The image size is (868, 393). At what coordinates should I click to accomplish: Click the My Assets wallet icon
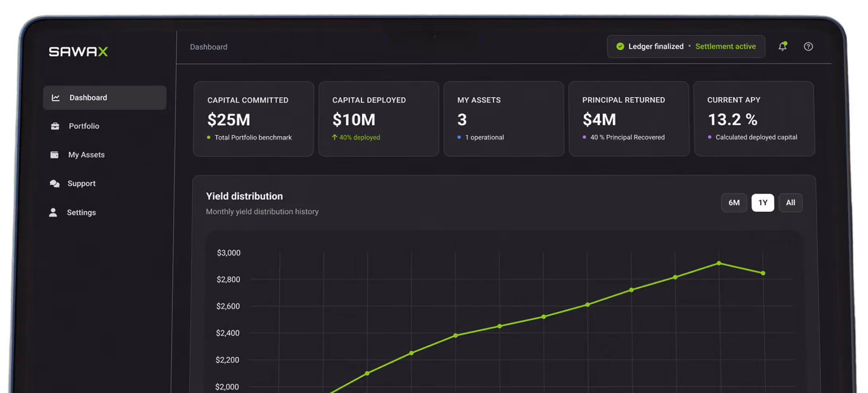point(54,155)
